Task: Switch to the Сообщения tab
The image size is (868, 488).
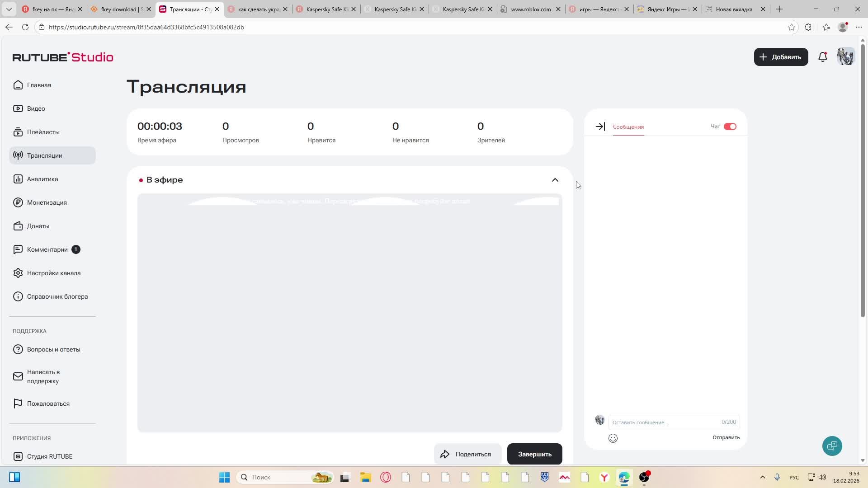Action: [628, 127]
